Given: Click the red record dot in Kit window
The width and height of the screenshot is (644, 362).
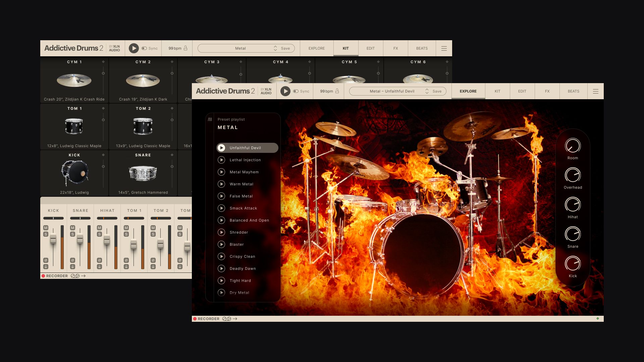Looking at the screenshot, I should click(43, 276).
